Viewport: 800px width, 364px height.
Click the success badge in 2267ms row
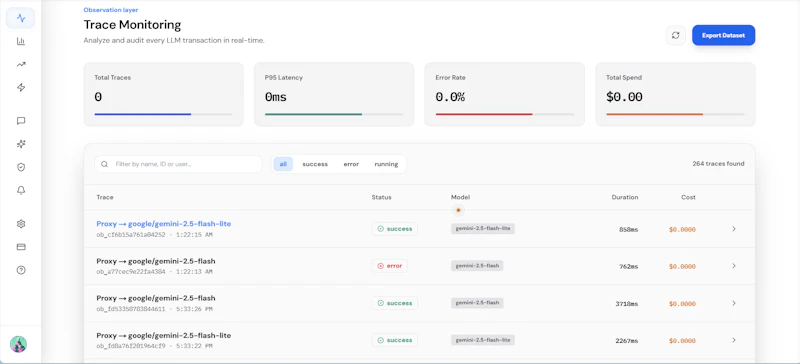click(x=394, y=340)
